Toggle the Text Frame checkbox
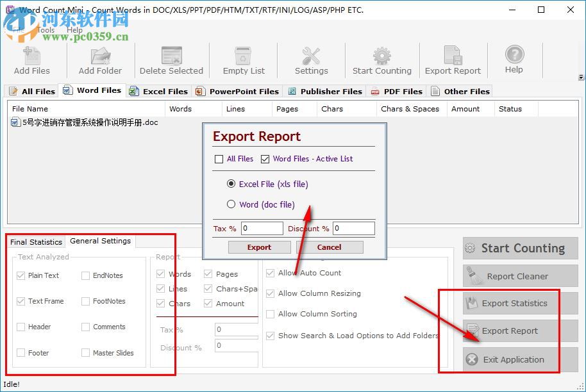586x392 pixels. pos(21,301)
